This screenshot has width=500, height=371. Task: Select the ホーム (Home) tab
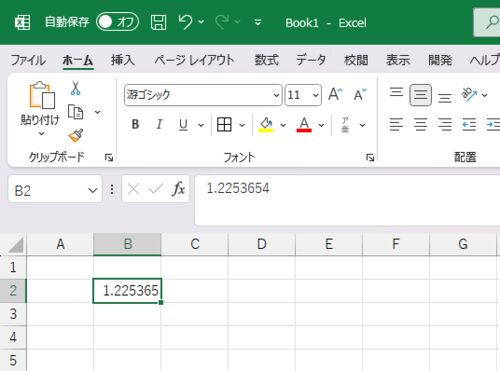pos(78,60)
